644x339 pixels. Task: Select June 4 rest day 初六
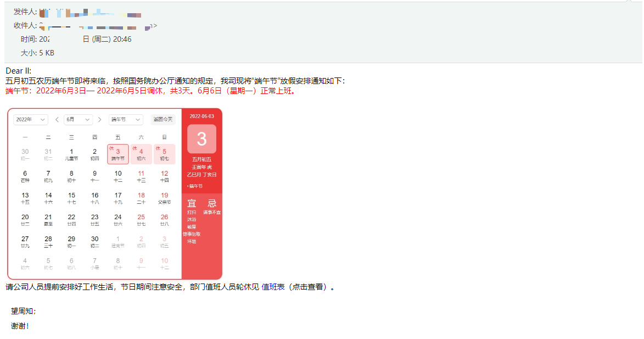pos(141,154)
